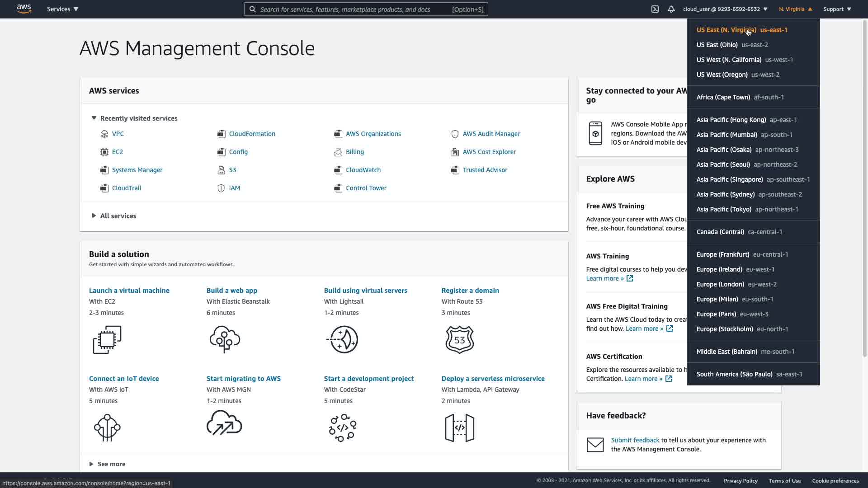Viewport: 868px width, 488px height.
Task: Open the CloudFormation service link
Action: tap(252, 134)
